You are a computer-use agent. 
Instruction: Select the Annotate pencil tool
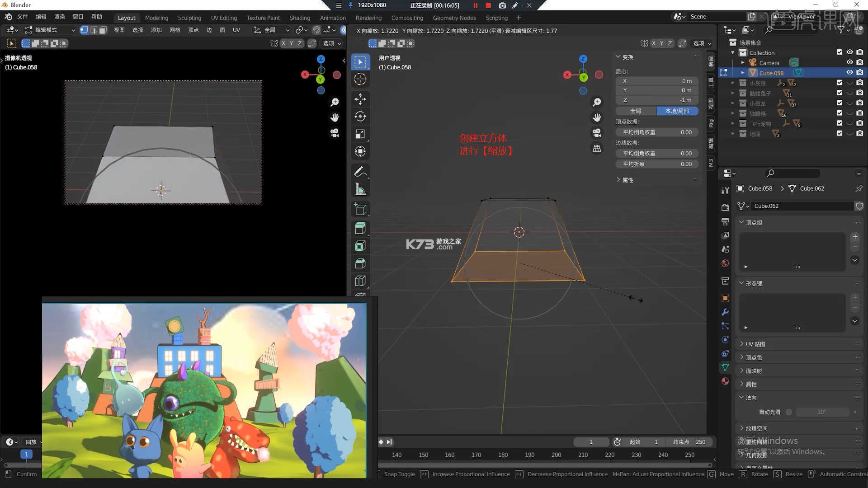point(360,172)
